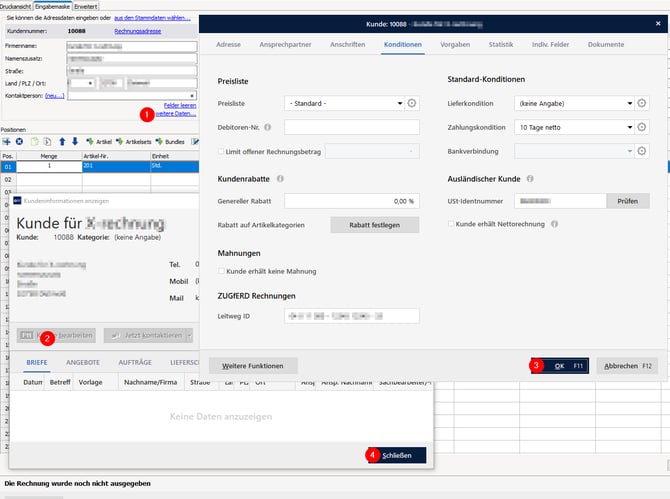Screen dimensions: 670x499
Task: Click the Firmenname input field
Action: coord(132,46)
